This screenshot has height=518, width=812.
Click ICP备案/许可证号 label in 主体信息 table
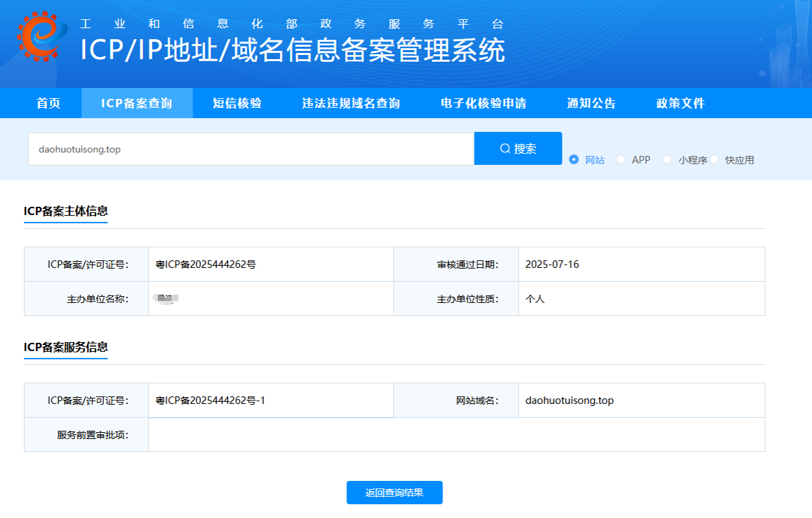pos(87,264)
